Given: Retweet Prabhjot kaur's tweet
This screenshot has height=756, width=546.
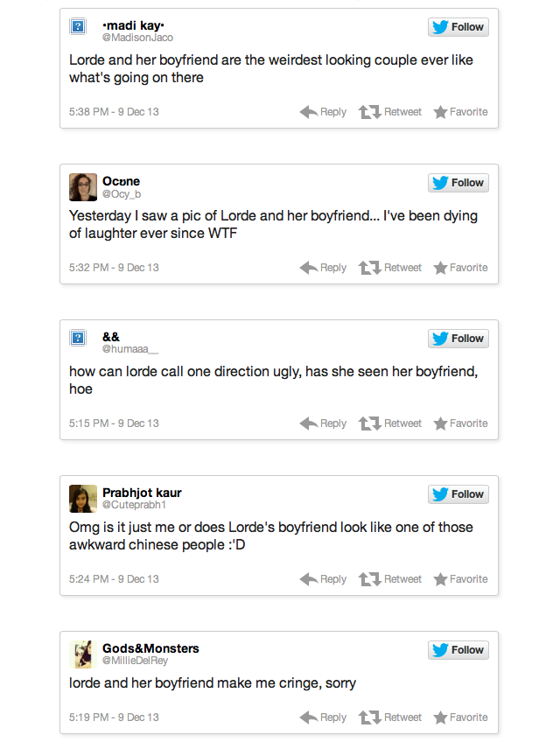Looking at the screenshot, I should 390,579.
